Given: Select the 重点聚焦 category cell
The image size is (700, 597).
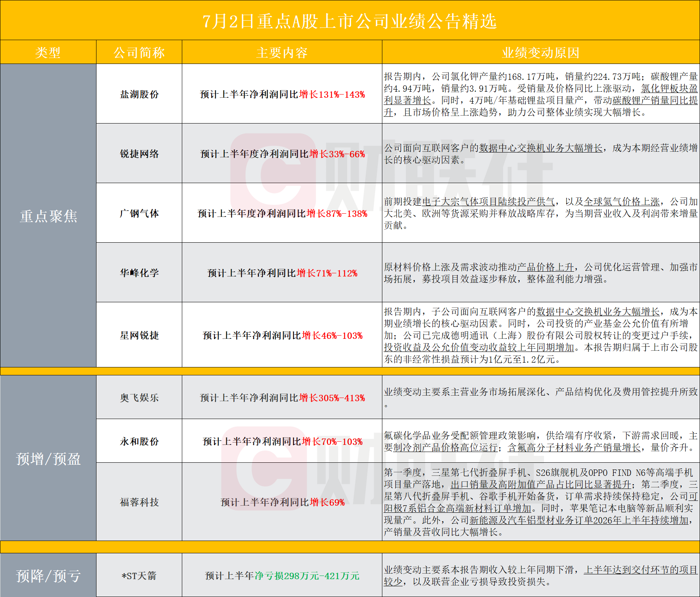Looking at the screenshot, I should (48, 216).
